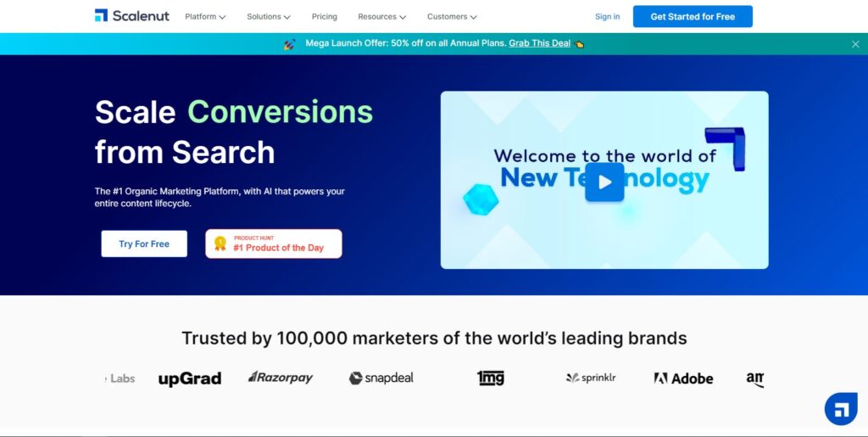Click the Trusted by 100,000 marketers heading

434,338
